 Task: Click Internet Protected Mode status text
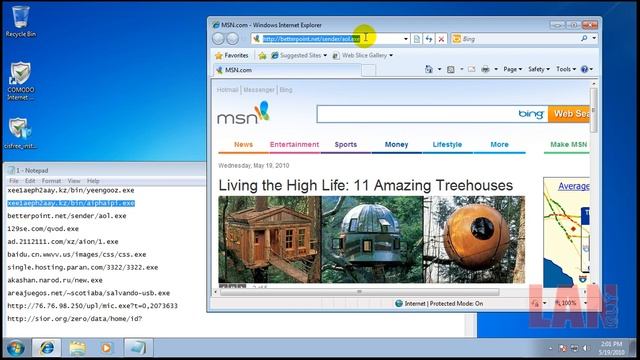(x=443, y=303)
